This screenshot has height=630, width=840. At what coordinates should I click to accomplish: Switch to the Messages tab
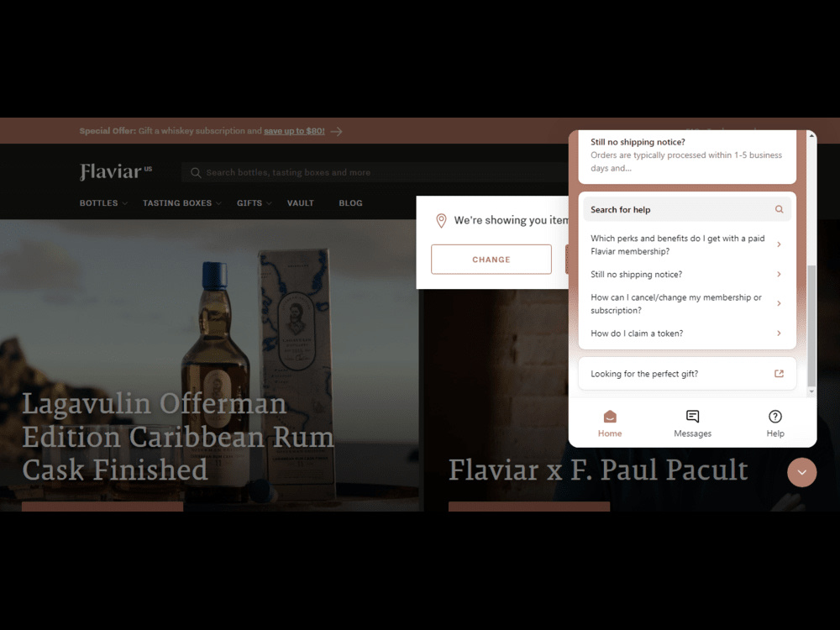pos(692,423)
